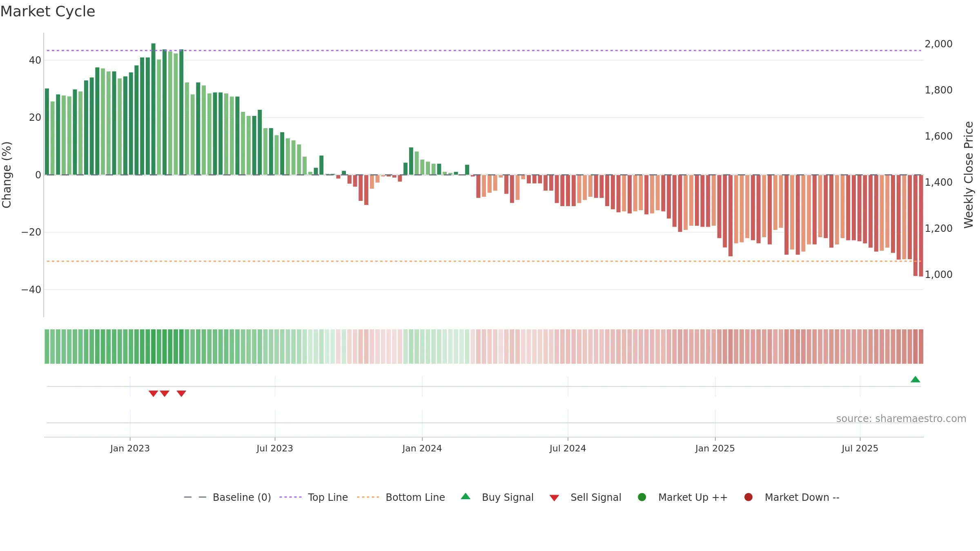The height and width of the screenshot is (551, 980).
Task: Click the 2,000 price axis label
Action: (938, 44)
